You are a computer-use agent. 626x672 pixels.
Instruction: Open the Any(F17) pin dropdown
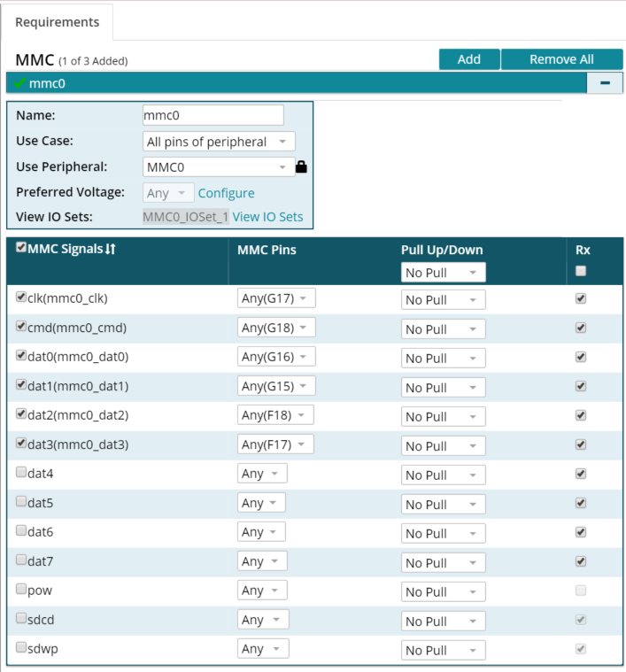pos(275,444)
